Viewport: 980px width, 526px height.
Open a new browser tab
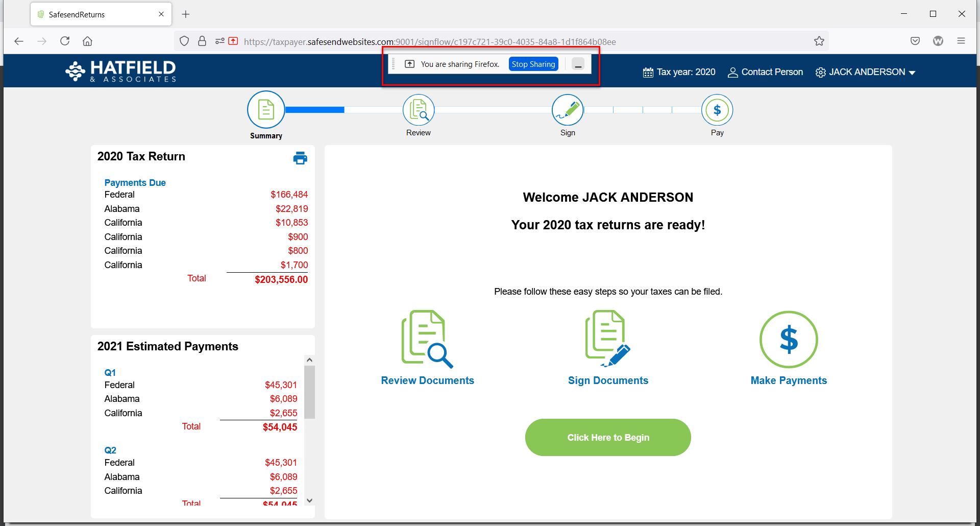point(186,14)
